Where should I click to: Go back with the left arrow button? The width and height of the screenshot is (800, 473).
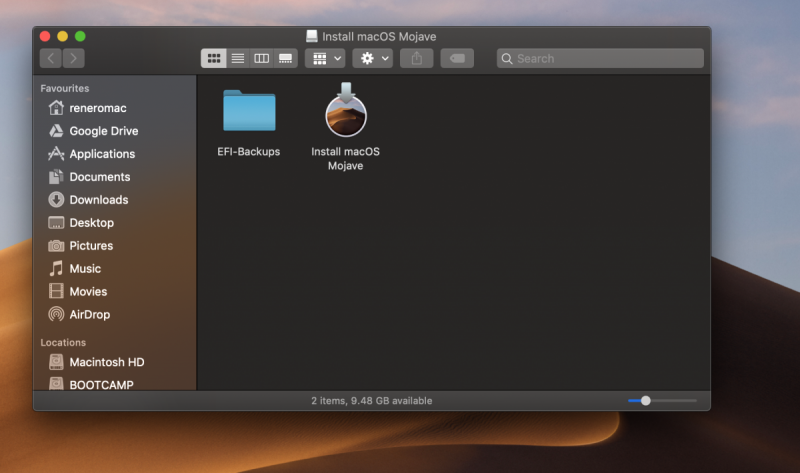(x=51, y=58)
